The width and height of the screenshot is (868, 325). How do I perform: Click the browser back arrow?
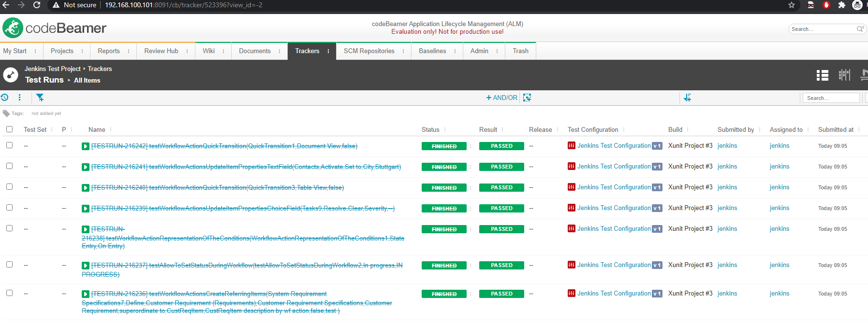coord(6,5)
